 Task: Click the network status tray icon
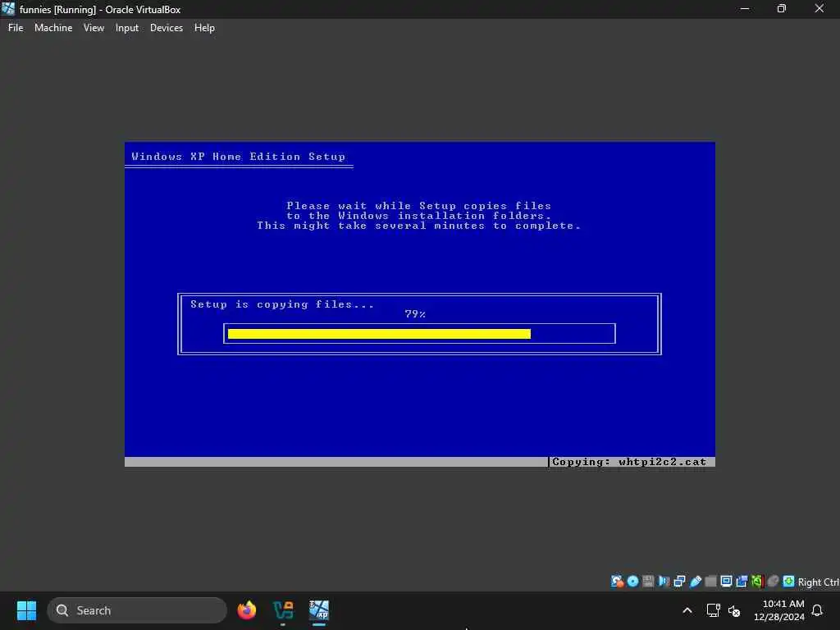[x=713, y=610]
